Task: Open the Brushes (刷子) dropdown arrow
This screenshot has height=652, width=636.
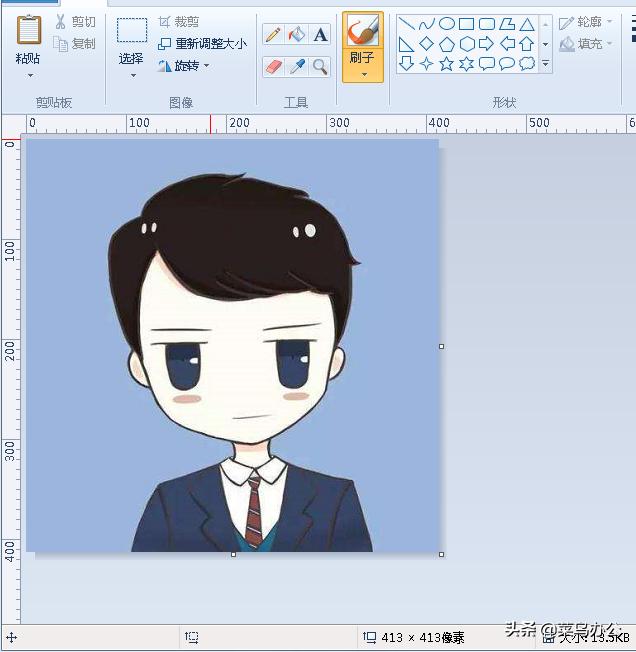Action: [x=364, y=75]
